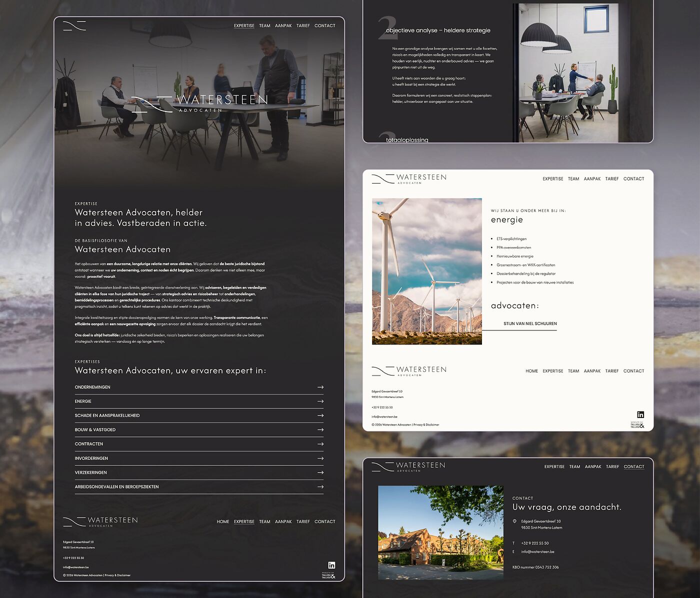Click AANPAK in the contact page navigation
700x598 pixels.
593,466
